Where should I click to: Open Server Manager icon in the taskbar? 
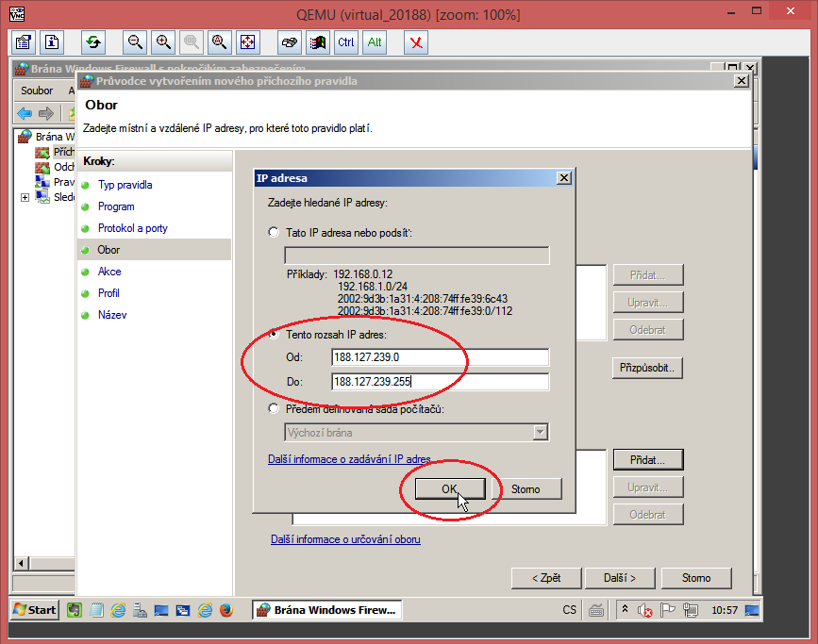[140, 609]
